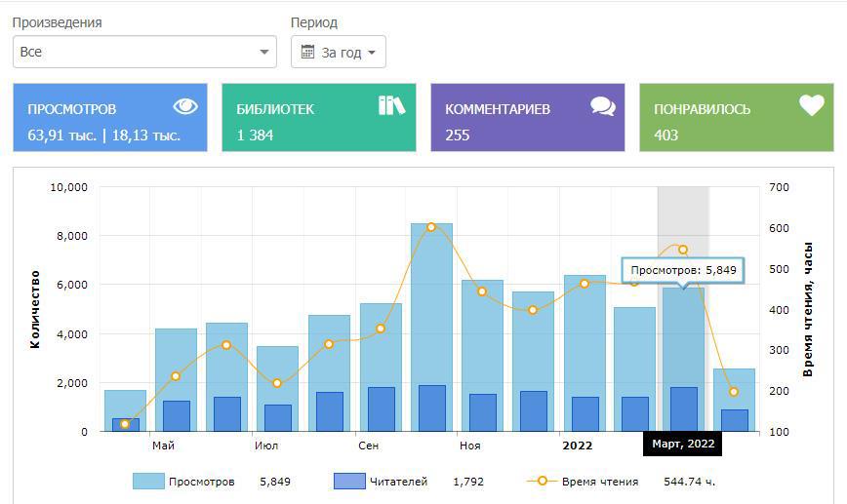Image resolution: width=847 pixels, height=504 pixels.
Task: Click the books icon on Библиотек card
Action: click(x=391, y=105)
